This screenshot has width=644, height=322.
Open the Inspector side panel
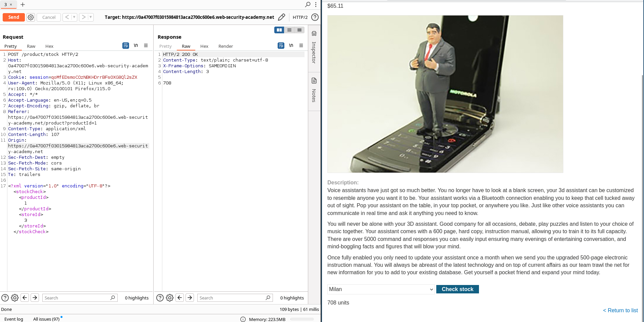[314, 48]
